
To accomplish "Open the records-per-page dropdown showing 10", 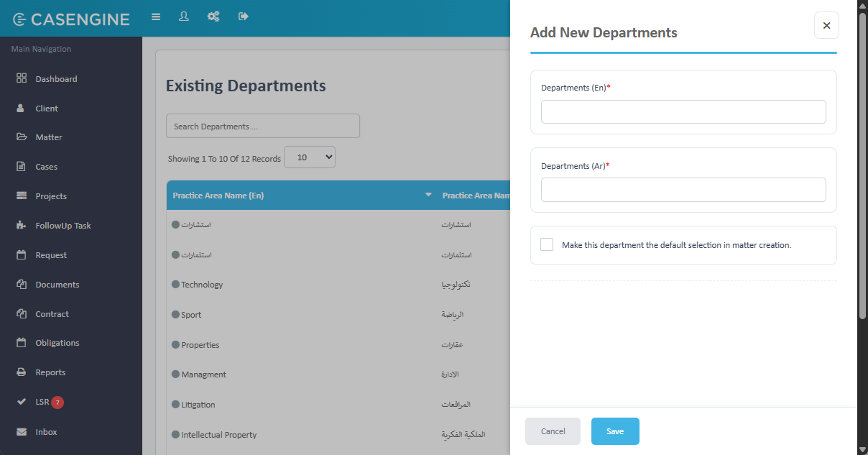I will click(310, 157).
